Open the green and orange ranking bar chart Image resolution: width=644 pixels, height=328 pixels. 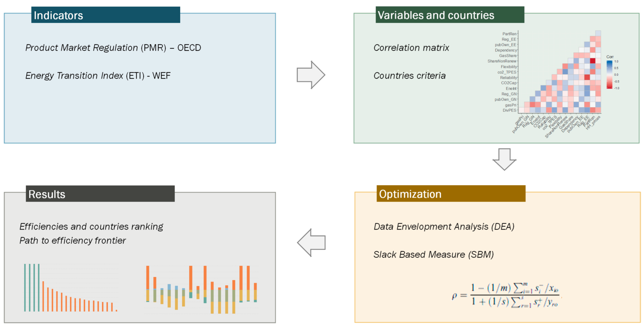point(71,288)
